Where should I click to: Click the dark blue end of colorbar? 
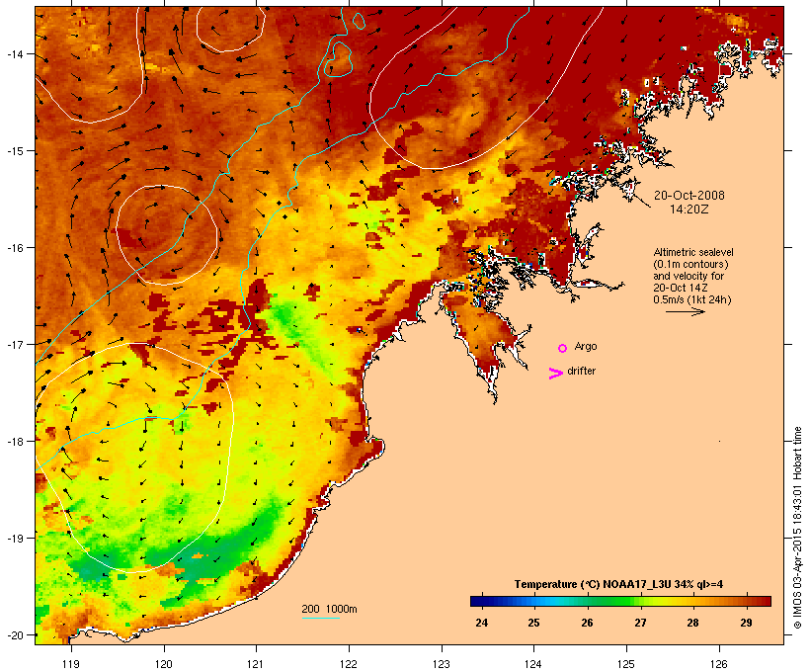coord(474,601)
